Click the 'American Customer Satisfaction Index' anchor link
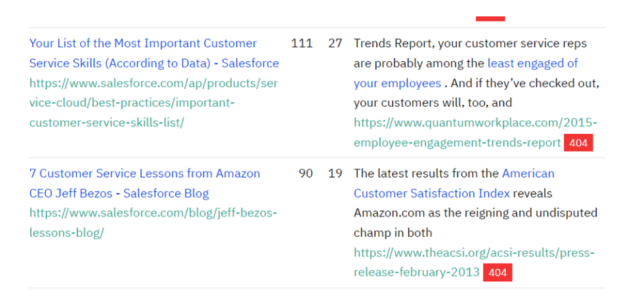The width and height of the screenshot is (644, 297). (x=454, y=184)
